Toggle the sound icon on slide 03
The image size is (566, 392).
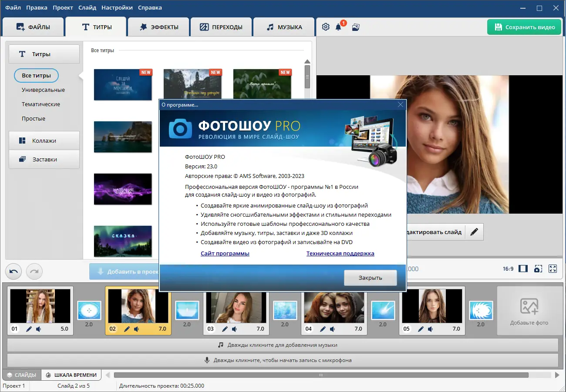click(x=235, y=329)
